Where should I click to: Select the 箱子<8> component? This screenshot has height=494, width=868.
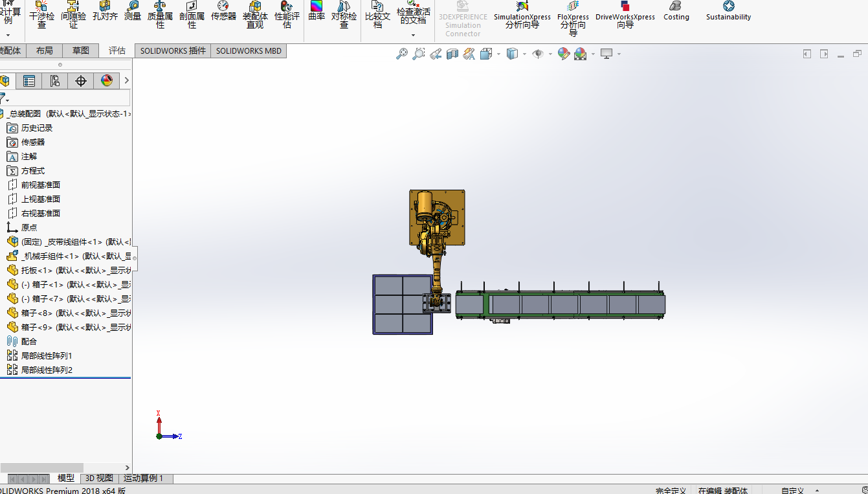pos(69,313)
